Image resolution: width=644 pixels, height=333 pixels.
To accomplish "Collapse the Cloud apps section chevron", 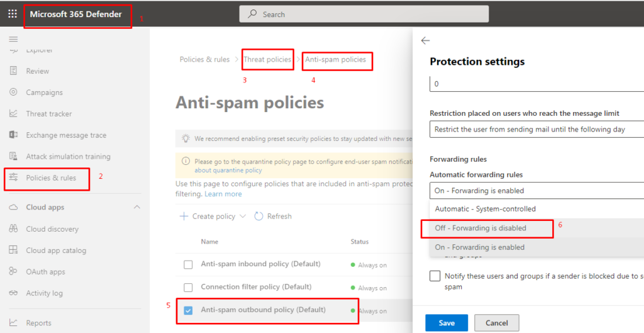I will pos(136,207).
